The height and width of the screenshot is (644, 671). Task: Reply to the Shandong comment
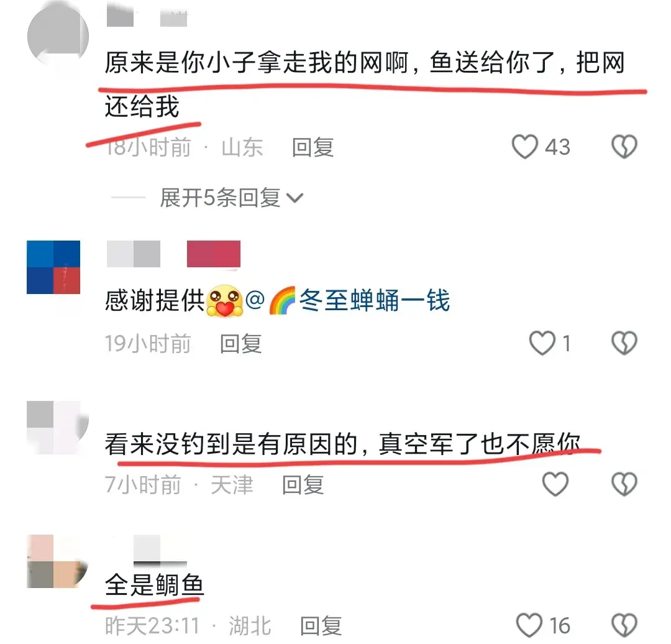point(313,147)
